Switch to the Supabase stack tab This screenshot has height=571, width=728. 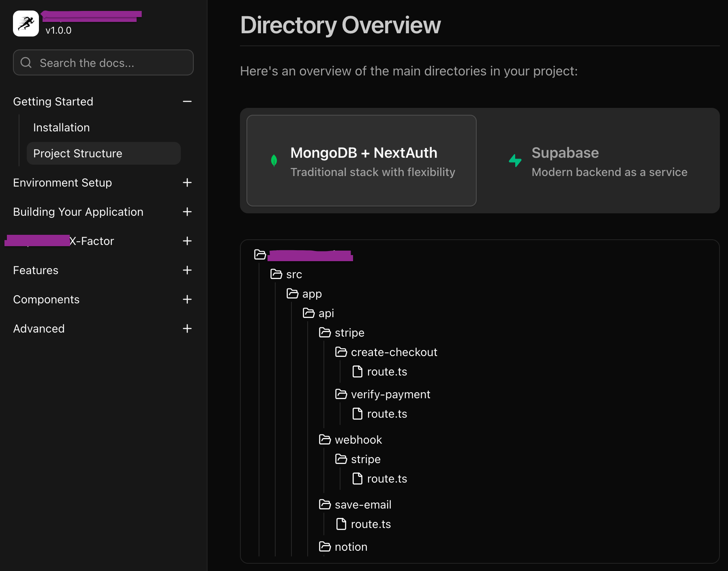click(x=598, y=161)
